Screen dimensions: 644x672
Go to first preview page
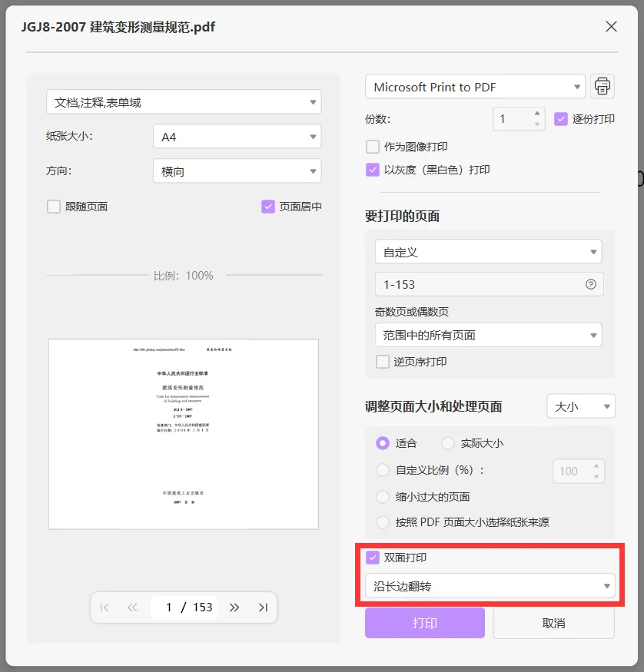[x=105, y=607]
